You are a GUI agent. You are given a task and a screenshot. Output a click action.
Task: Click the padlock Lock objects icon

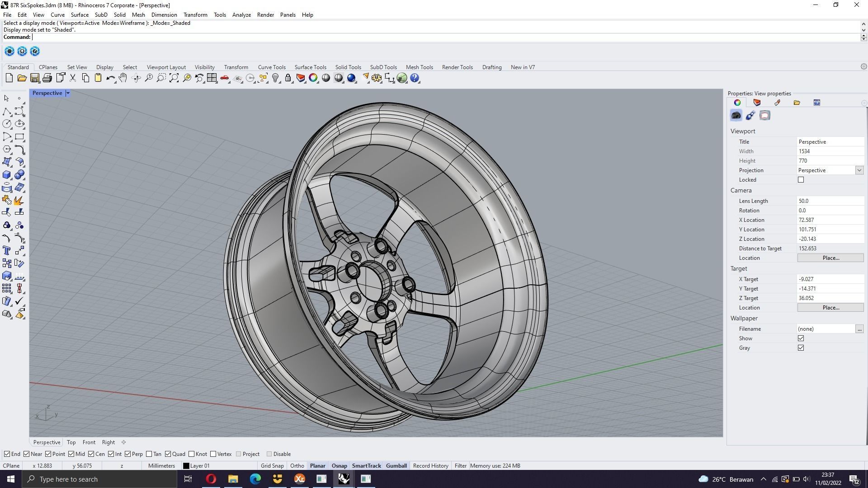(x=288, y=78)
